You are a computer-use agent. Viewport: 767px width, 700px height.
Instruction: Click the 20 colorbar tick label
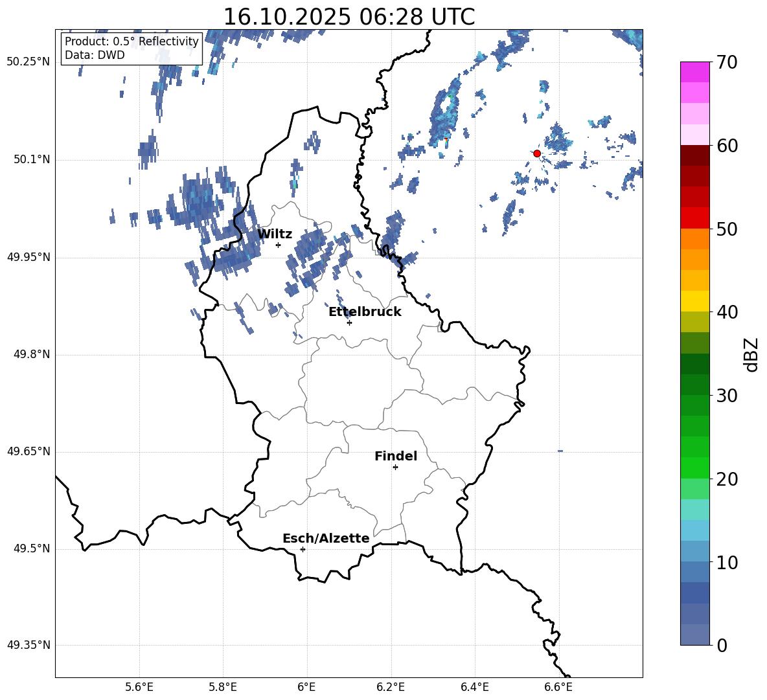click(727, 479)
